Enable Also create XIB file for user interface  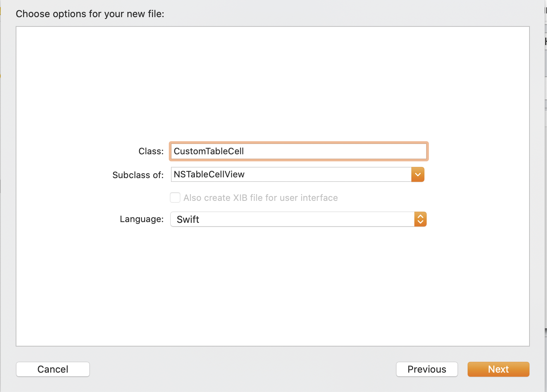click(175, 197)
